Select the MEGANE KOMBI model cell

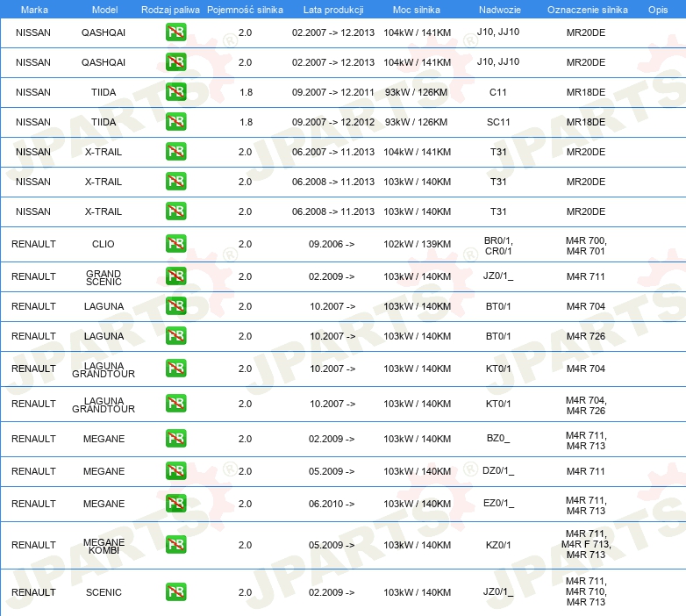coord(104,546)
